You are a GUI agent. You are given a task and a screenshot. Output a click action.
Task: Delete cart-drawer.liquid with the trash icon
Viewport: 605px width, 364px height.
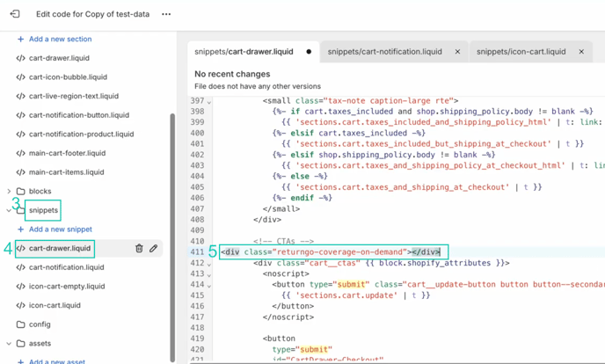point(139,248)
